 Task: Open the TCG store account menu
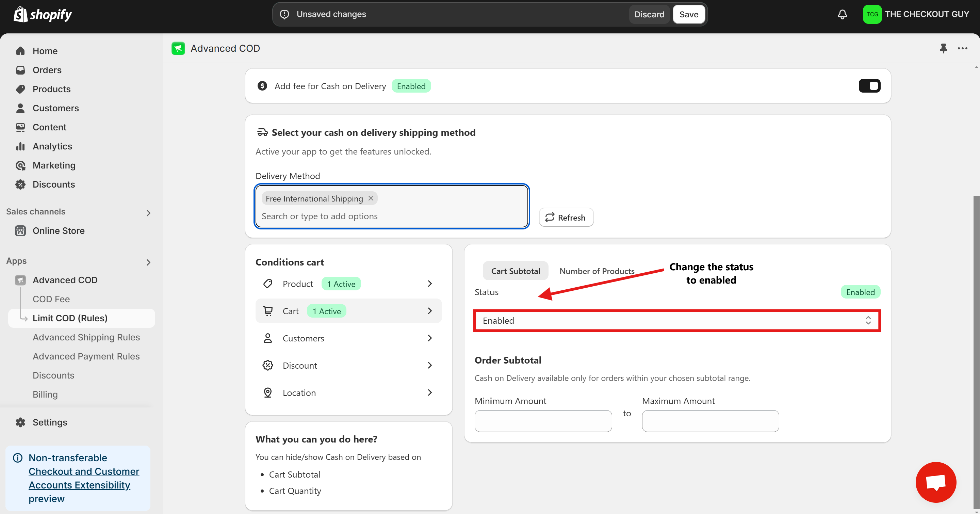tap(916, 14)
